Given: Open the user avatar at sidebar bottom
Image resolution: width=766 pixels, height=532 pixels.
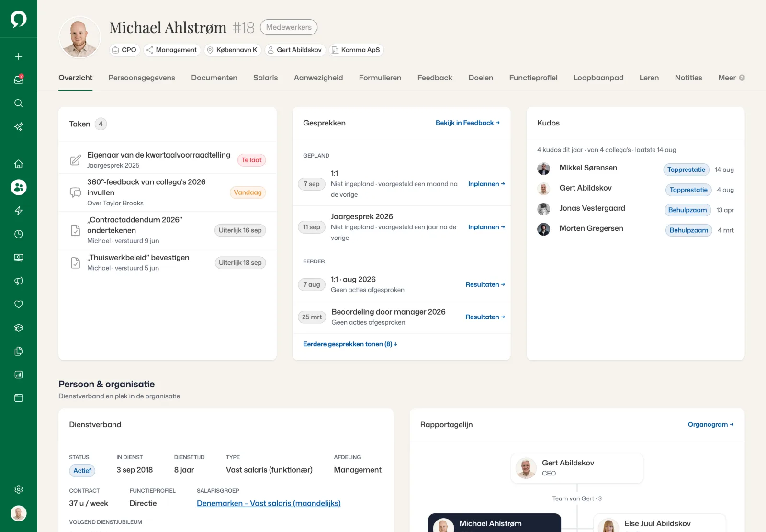Looking at the screenshot, I should tap(19, 513).
